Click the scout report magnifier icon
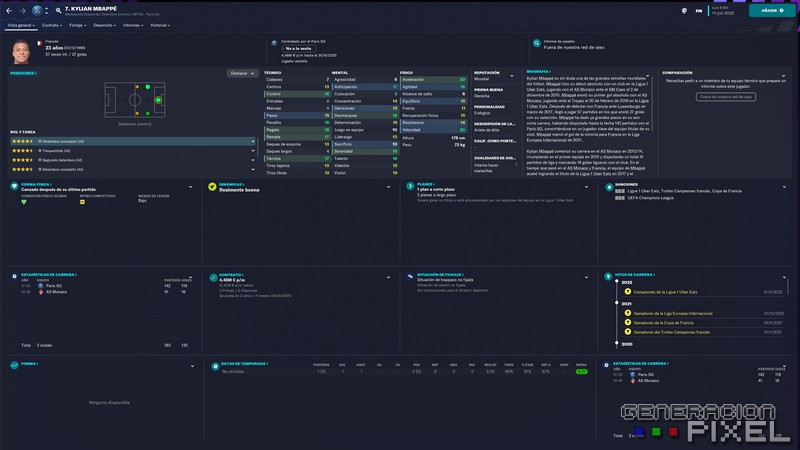 (x=537, y=43)
